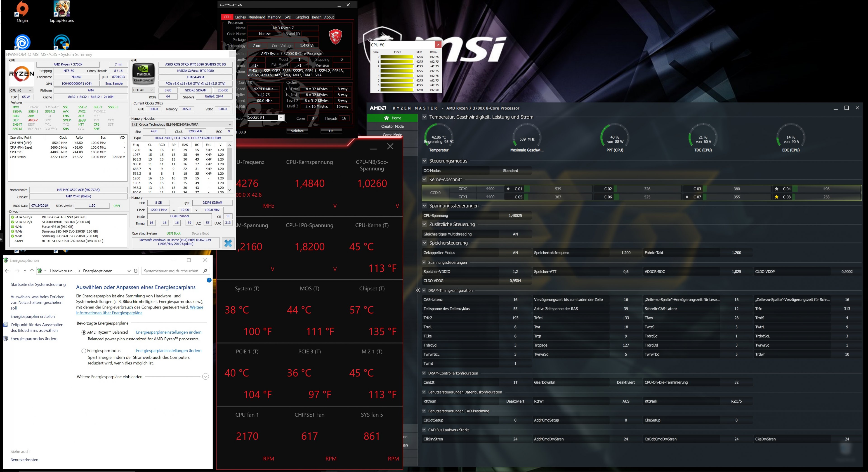This screenshot has height=472, width=868.
Task: Click the refresh icon in Energieoptionen address bar
Action: click(135, 271)
